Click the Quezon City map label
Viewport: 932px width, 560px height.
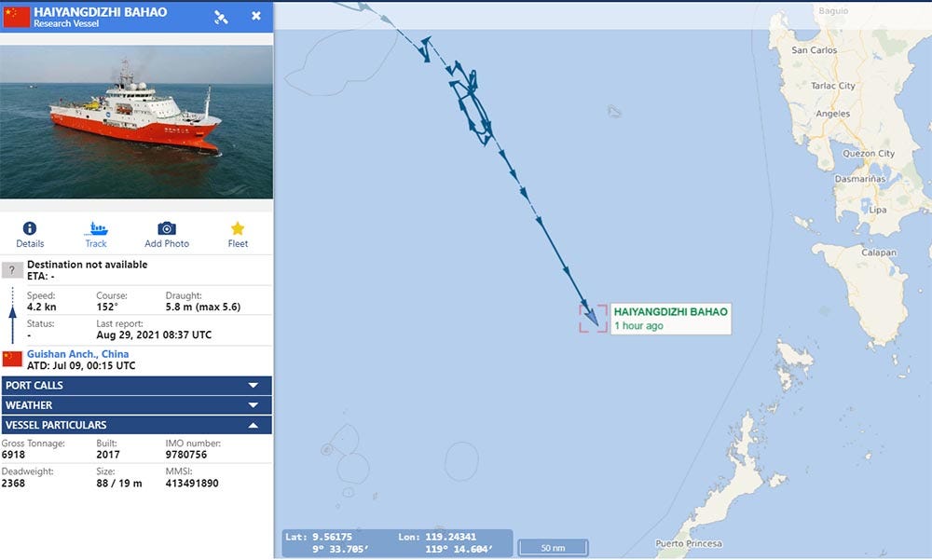[x=869, y=154]
